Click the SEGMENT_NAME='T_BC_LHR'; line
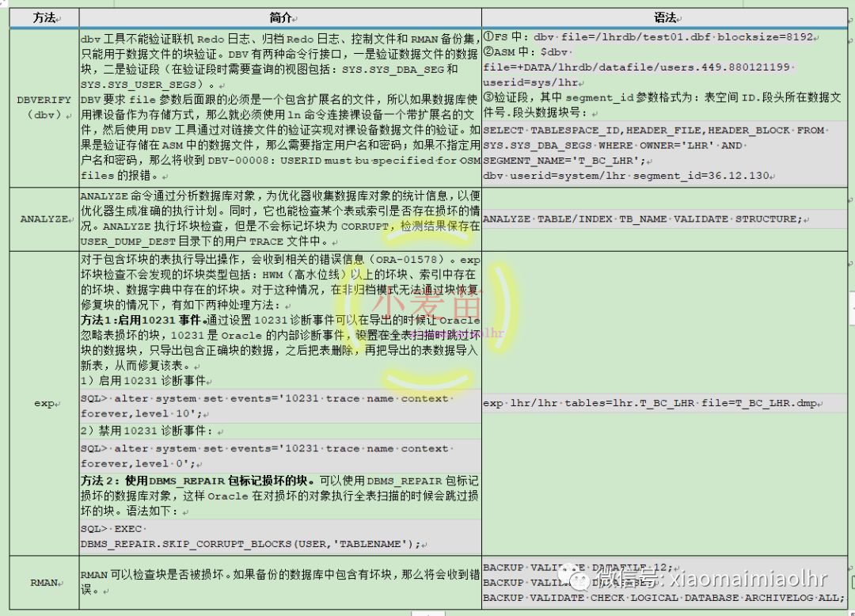 click(564, 161)
